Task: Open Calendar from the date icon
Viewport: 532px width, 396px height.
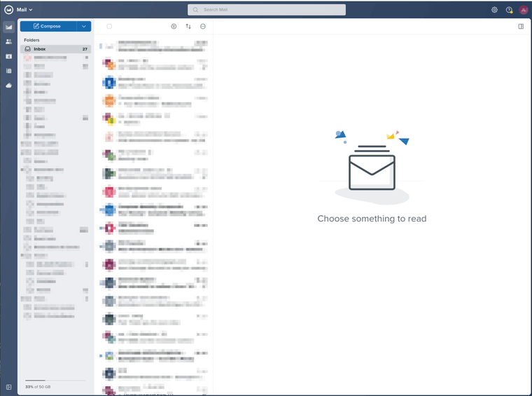Action: 9,56
